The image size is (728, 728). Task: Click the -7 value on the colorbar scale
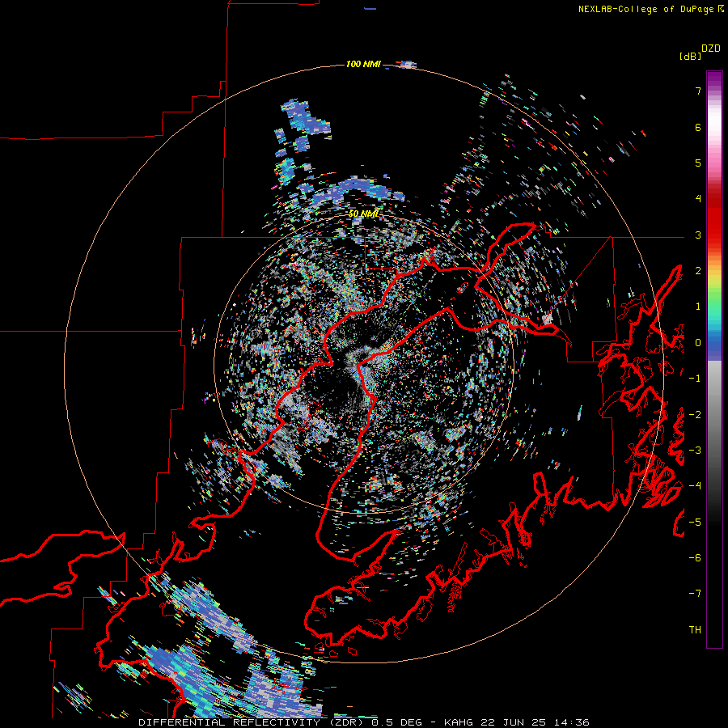click(695, 594)
